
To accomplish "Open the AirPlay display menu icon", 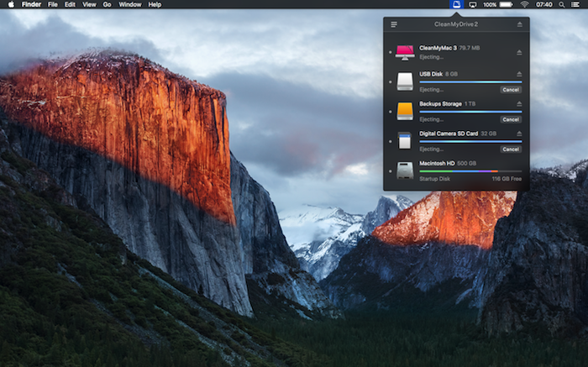I will click(x=473, y=4).
